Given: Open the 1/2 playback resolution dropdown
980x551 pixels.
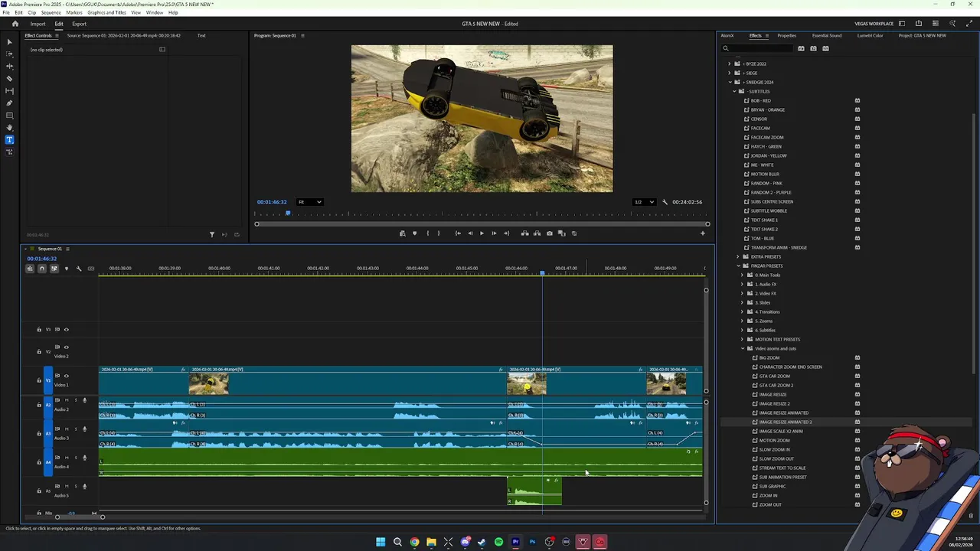Looking at the screenshot, I should pyautogui.click(x=644, y=202).
